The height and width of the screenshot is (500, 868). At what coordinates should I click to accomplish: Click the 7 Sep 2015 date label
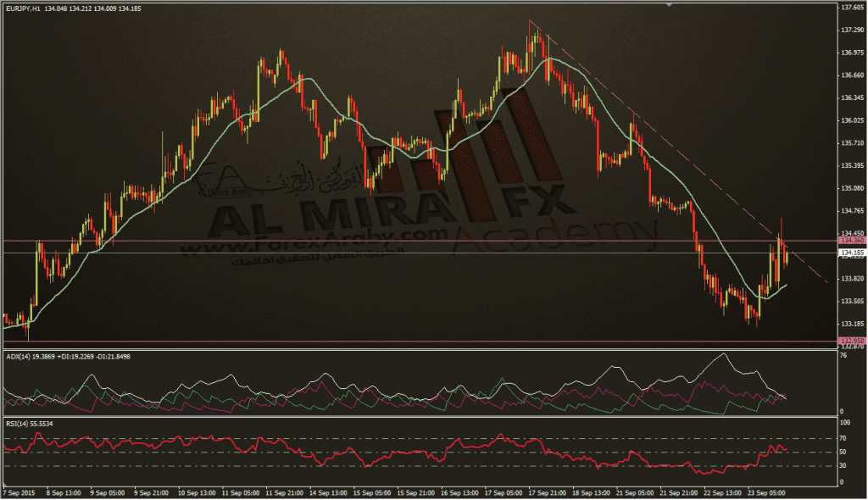click(x=19, y=493)
